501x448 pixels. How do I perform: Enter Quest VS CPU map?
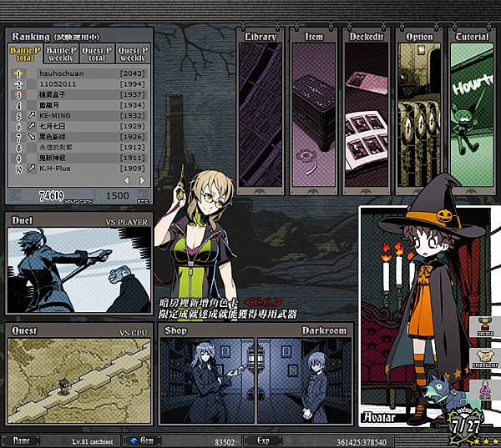[79, 375]
